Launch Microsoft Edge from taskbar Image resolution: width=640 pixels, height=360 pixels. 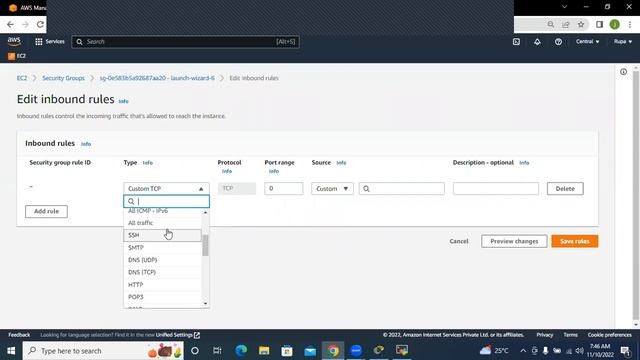241,351
